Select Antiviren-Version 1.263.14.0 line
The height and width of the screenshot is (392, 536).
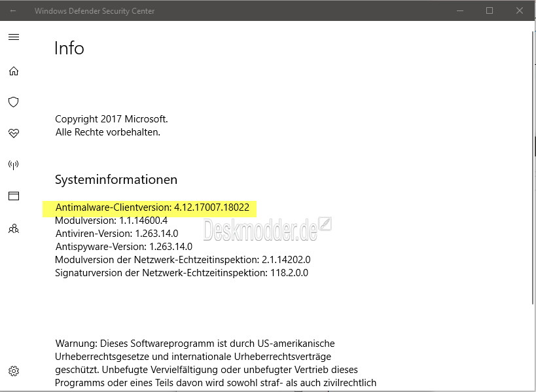click(x=117, y=234)
